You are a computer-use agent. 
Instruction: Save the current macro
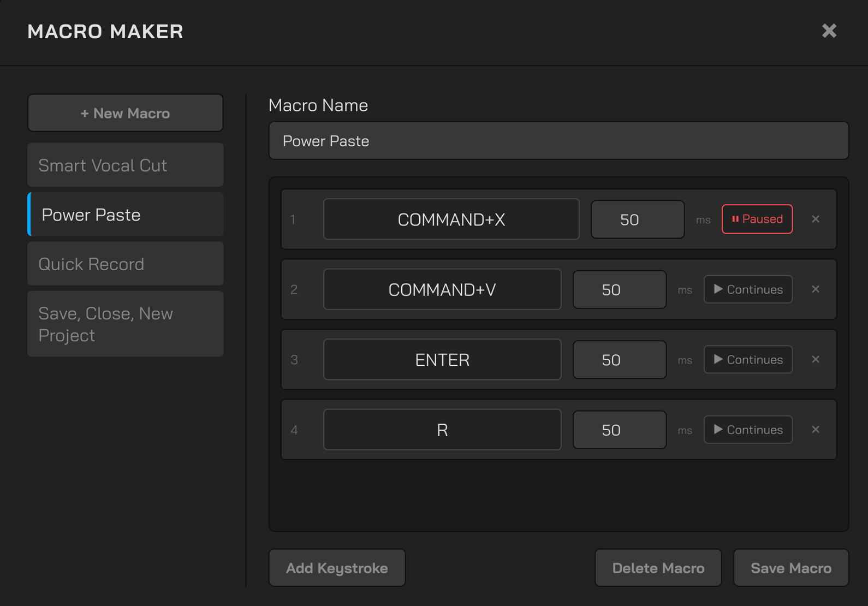tap(790, 568)
